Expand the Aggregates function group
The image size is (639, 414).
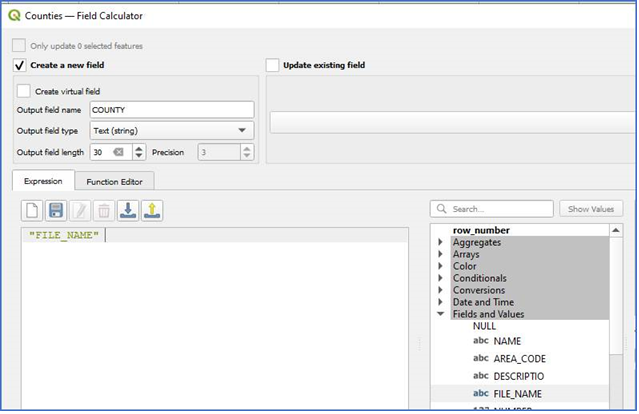tap(441, 242)
